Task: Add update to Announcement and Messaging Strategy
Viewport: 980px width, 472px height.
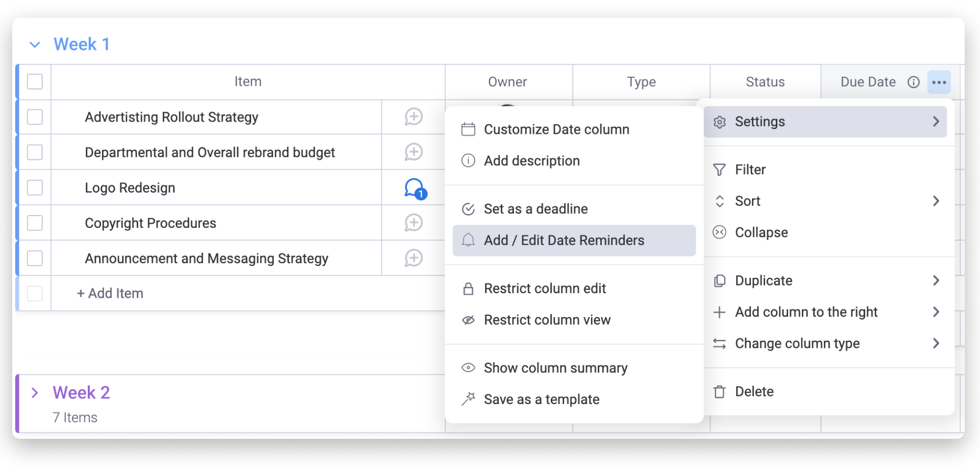Action: pyautogui.click(x=413, y=258)
